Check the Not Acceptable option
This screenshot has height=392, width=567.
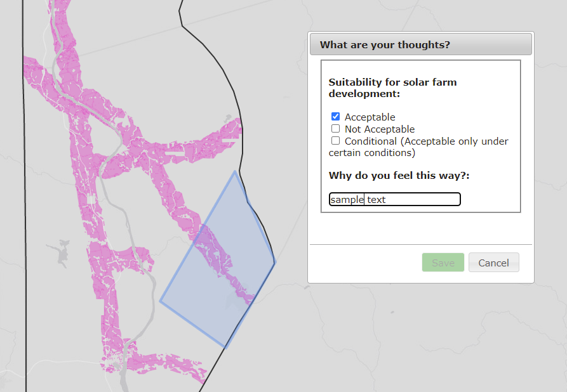335,128
